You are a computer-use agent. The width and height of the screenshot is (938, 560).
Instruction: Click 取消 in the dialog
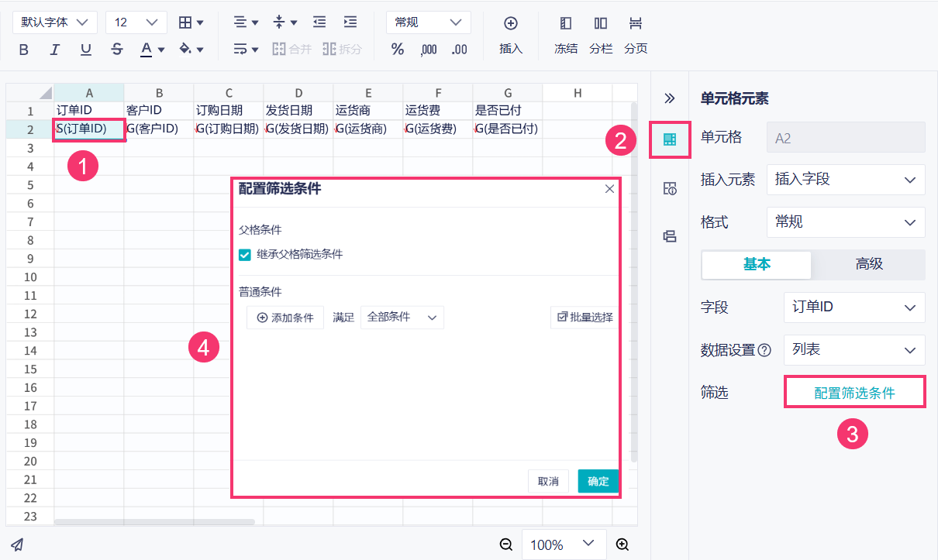click(x=548, y=481)
